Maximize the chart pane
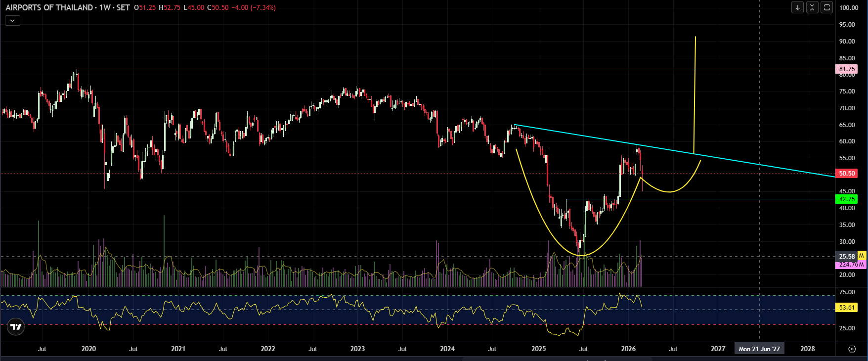This screenshot has height=361, width=868. tap(826, 7)
